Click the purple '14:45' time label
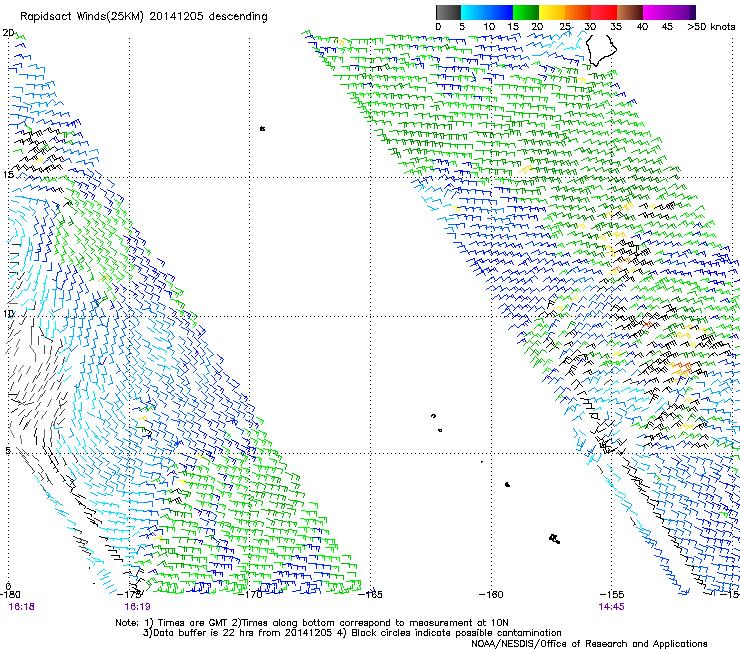 click(611, 607)
